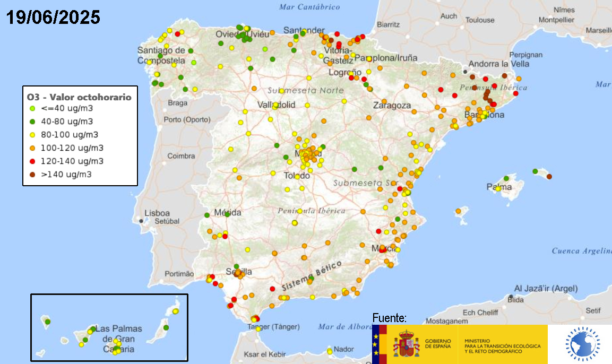Select the '<=40 ug/m3' legend dot
Image resolution: width=612 pixels, height=364 pixels.
tap(33, 108)
